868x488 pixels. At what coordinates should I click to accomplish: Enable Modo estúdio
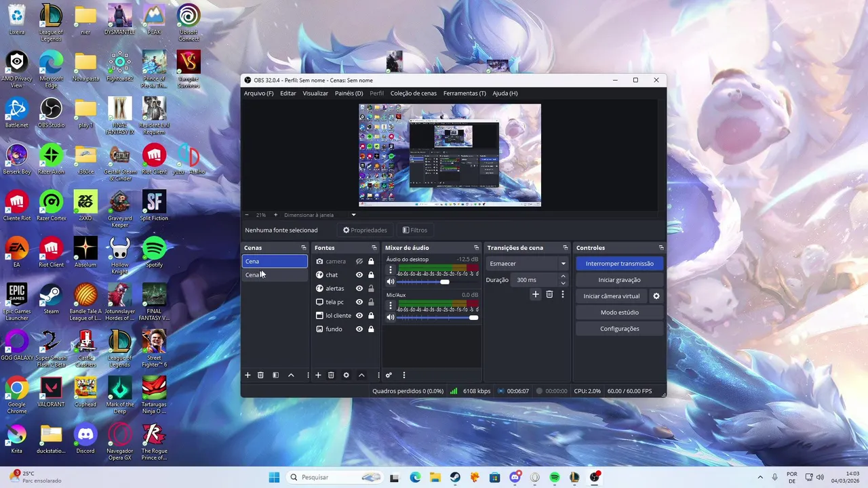pyautogui.click(x=620, y=312)
